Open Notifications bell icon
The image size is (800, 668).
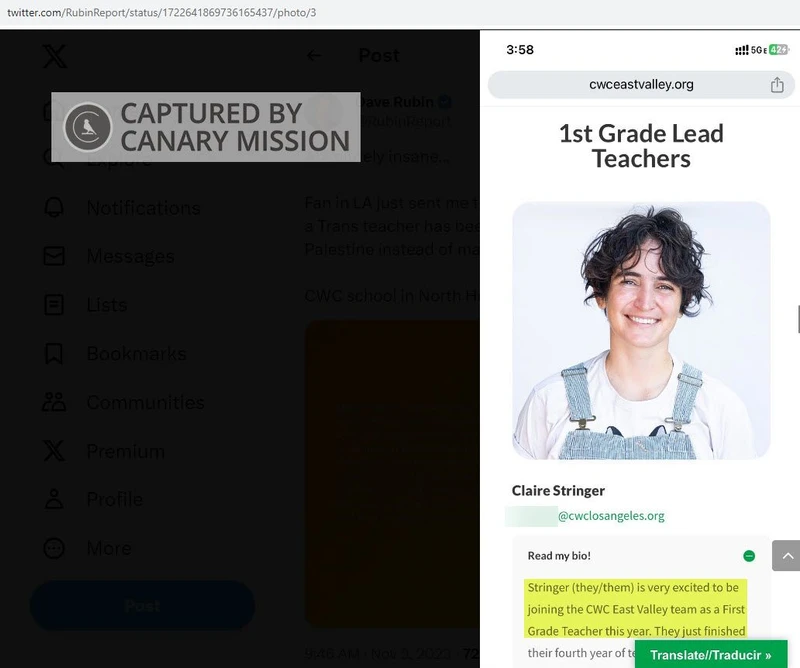click(x=54, y=208)
